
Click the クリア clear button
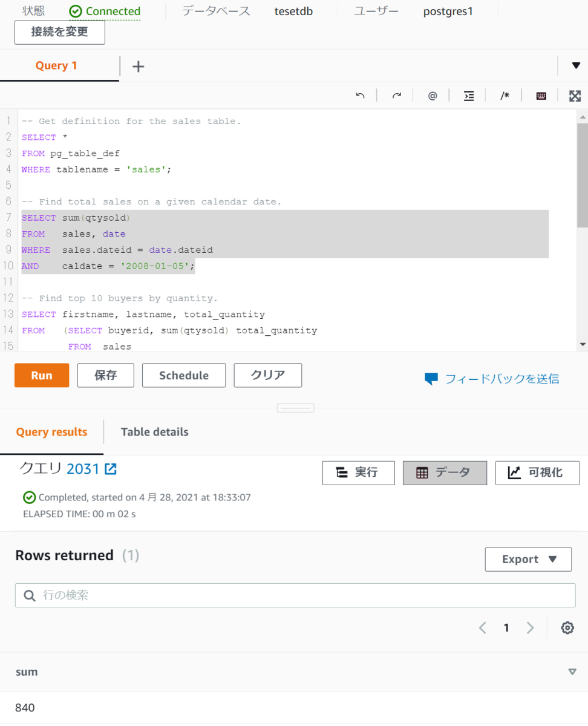[268, 376]
